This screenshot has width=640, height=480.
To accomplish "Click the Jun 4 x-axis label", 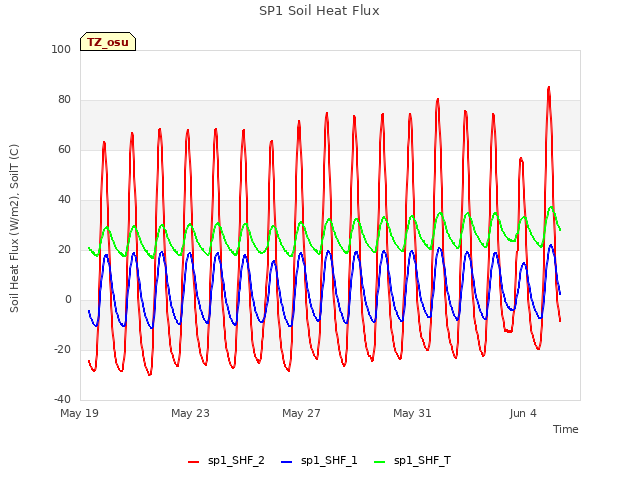I will tap(523, 413).
